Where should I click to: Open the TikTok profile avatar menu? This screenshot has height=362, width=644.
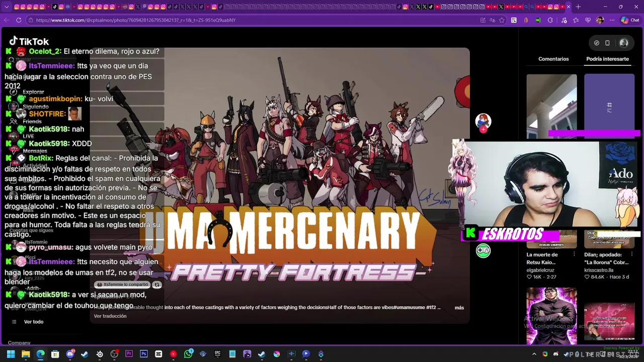coord(624,43)
